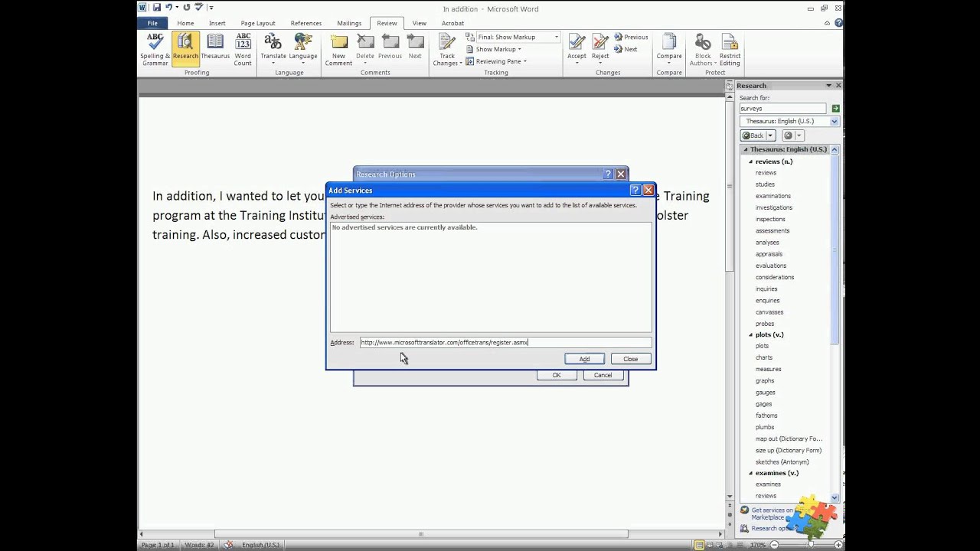Viewport: 980px width, 551px height.
Task: Open Get services on Office Marketplace link
Action: 775,514
